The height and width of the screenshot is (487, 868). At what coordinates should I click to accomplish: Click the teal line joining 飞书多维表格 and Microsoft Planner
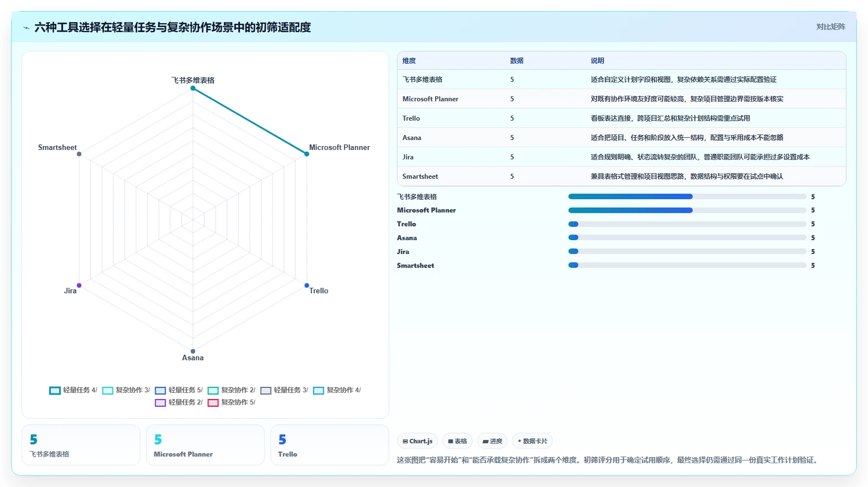(250, 121)
